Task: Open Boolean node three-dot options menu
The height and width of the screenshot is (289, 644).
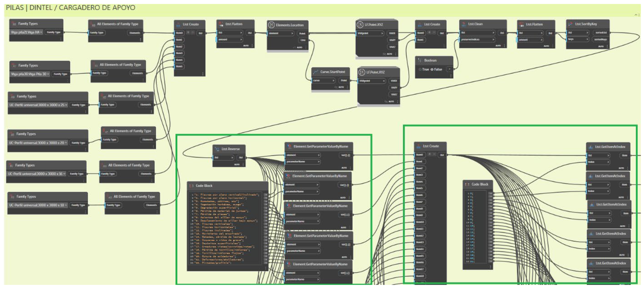Action: click(451, 76)
